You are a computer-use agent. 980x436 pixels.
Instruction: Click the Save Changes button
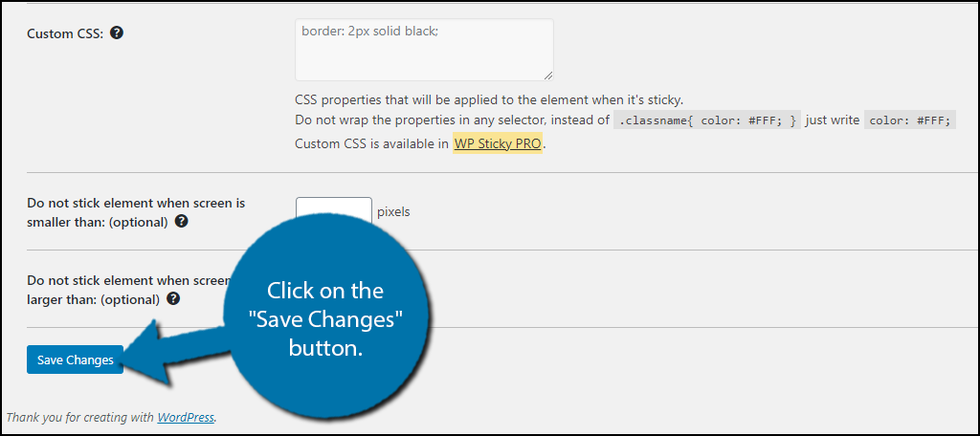pyautogui.click(x=75, y=360)
